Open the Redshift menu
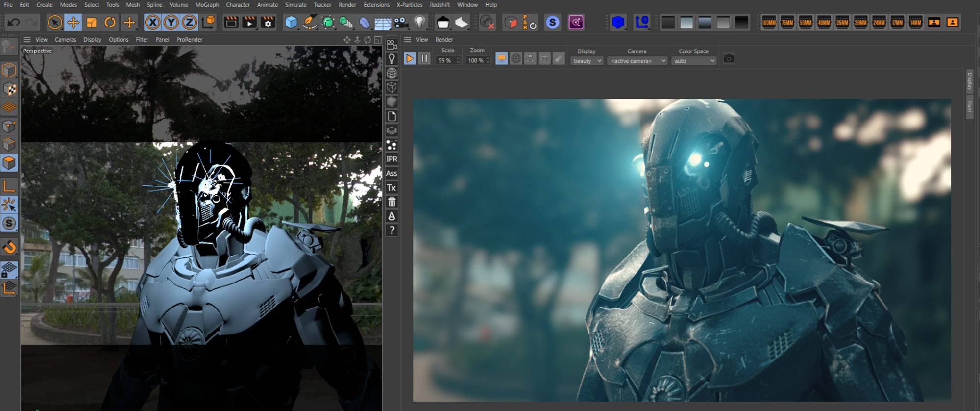The height and width of the screenshot is (411, 980). (440, 5)
